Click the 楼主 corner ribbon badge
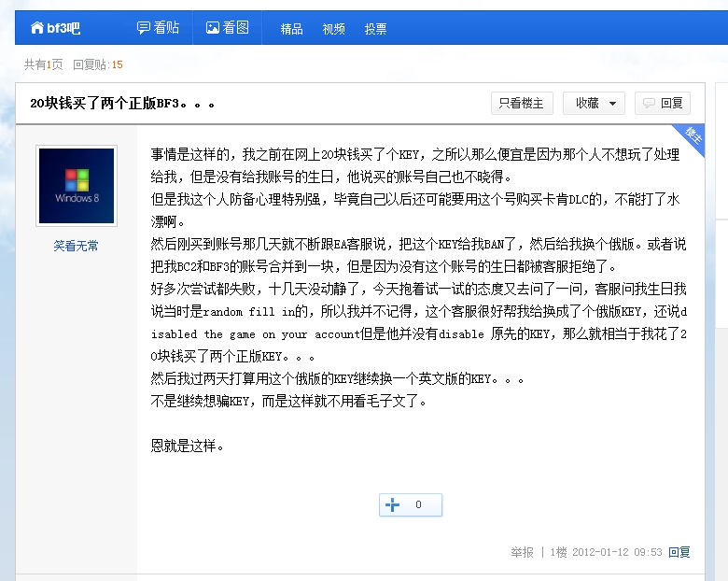The height and width of the screenshot is (581, 728). point(693,137)
